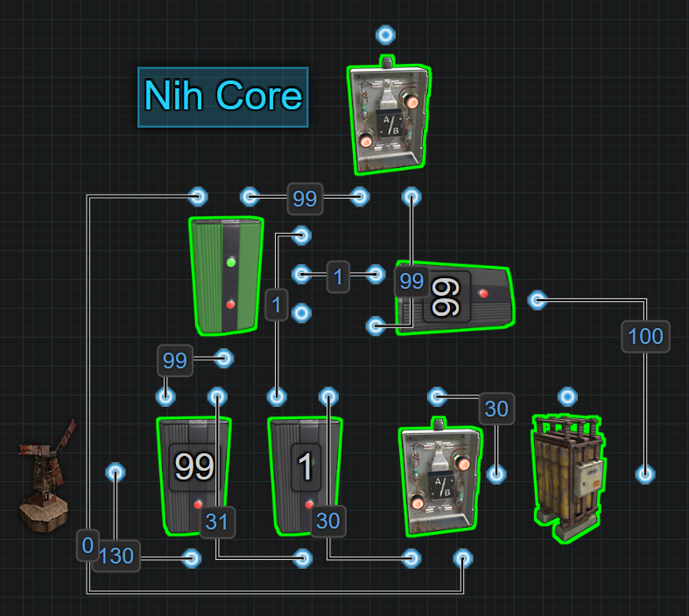
Task: Click unwired port right of vertical 1 label
Action: point(301,313)
